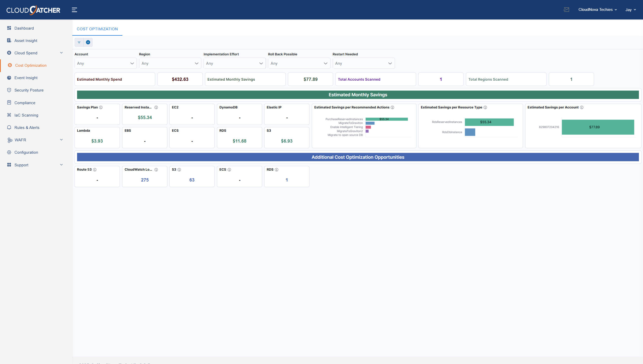Click the Support sidebar icon
Image resolution: width=643 pixels, height=364 pixels.
[x=9, y=165]
